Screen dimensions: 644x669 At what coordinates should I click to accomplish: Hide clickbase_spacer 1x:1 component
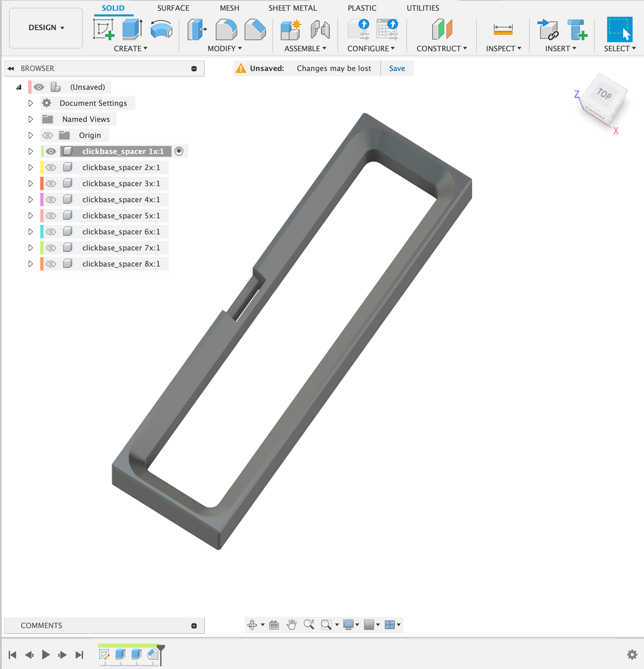(51, 151)
